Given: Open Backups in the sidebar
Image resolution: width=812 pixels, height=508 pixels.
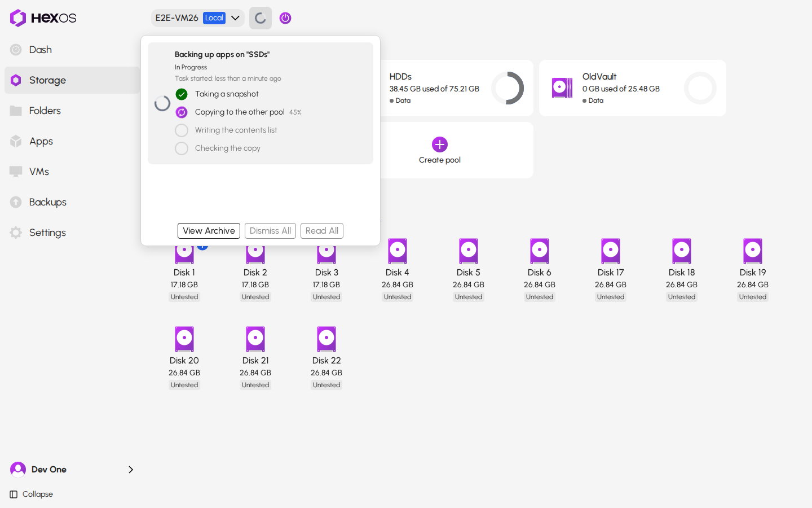Looking at the screenshot, I should click(72, 202).
